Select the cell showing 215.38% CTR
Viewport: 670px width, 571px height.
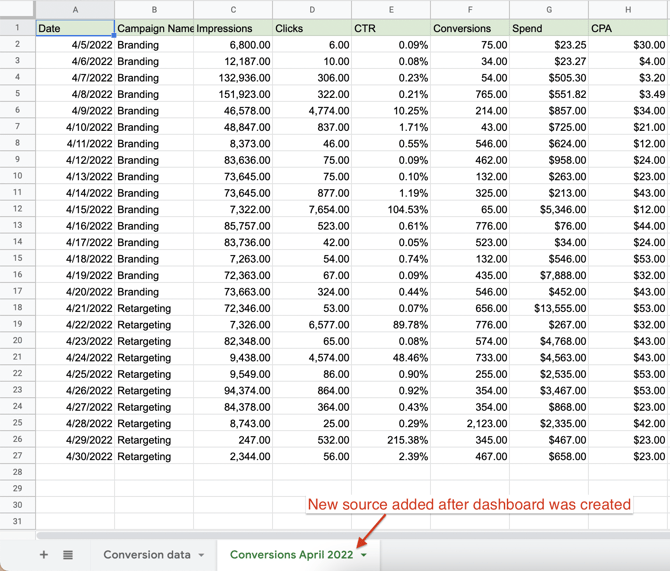(x=391, y=440)
